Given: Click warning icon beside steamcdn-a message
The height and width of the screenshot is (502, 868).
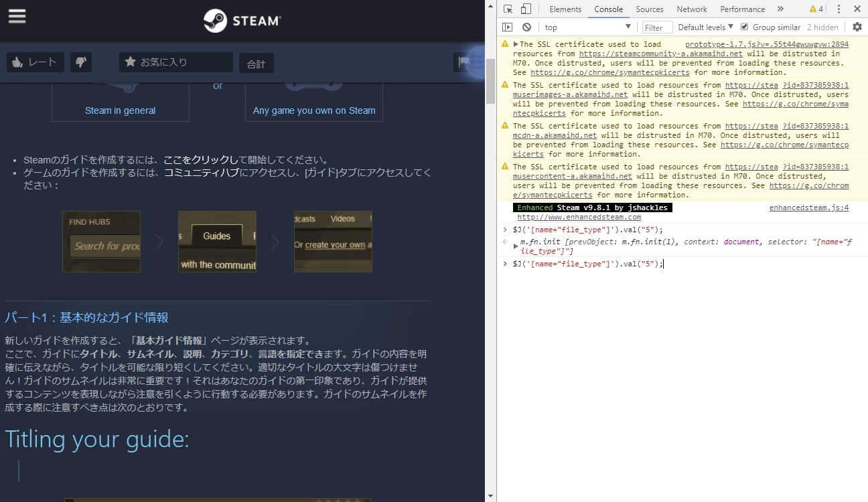Looking at the screenshot, I should 505,126.
